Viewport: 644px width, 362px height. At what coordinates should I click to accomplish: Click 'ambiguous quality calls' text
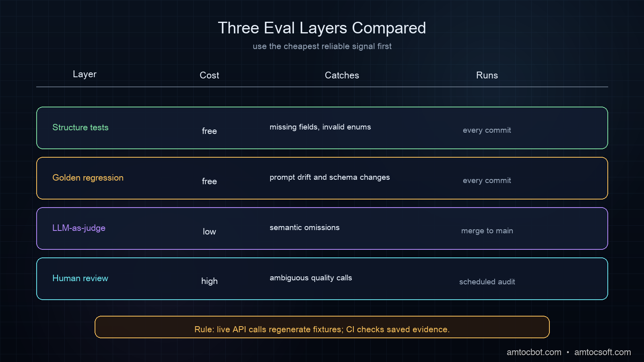pos(311,278)
